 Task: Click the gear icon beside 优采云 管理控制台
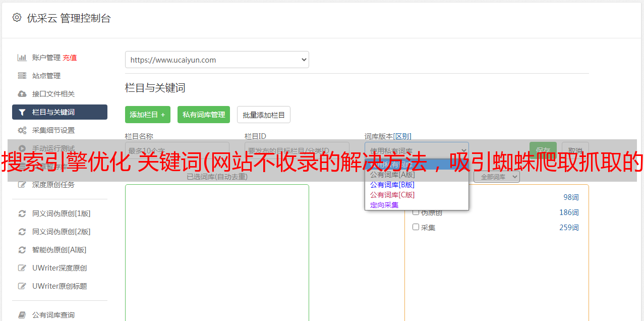17,18
